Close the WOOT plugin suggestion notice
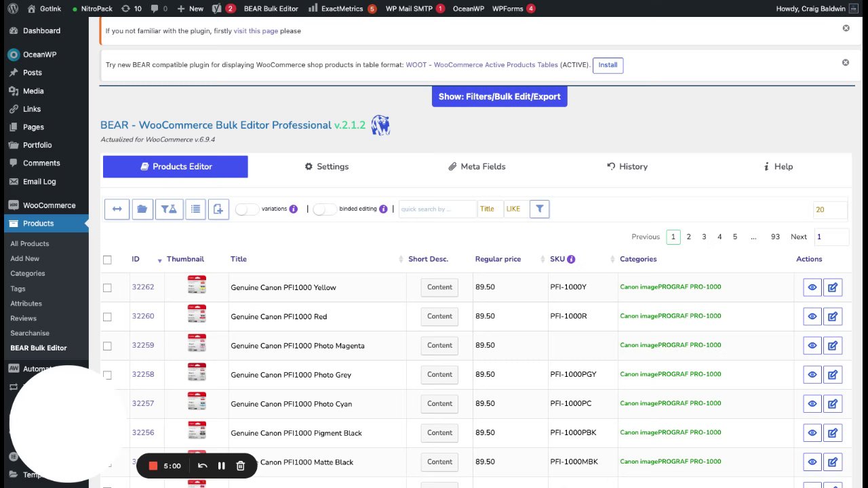This screenshot has height=488, width=868. coord(846,62)
